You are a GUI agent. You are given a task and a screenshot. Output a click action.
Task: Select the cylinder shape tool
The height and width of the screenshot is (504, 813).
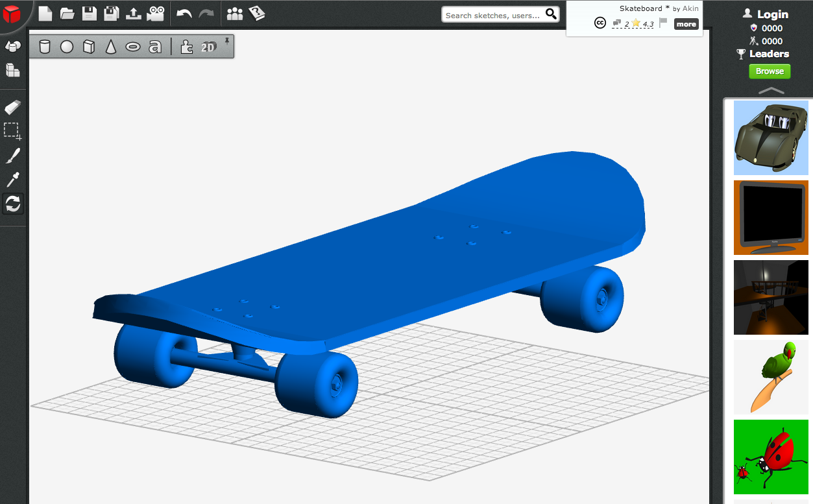45,47
